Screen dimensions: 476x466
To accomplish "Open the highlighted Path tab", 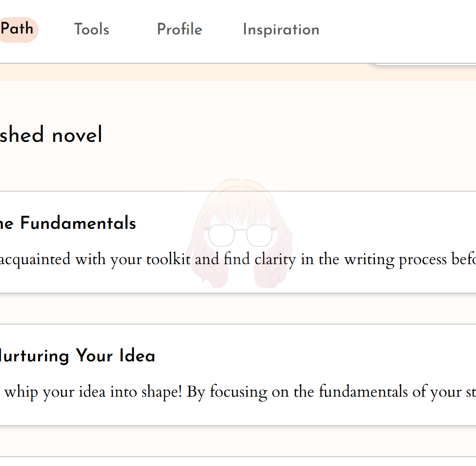I will 18,29.
